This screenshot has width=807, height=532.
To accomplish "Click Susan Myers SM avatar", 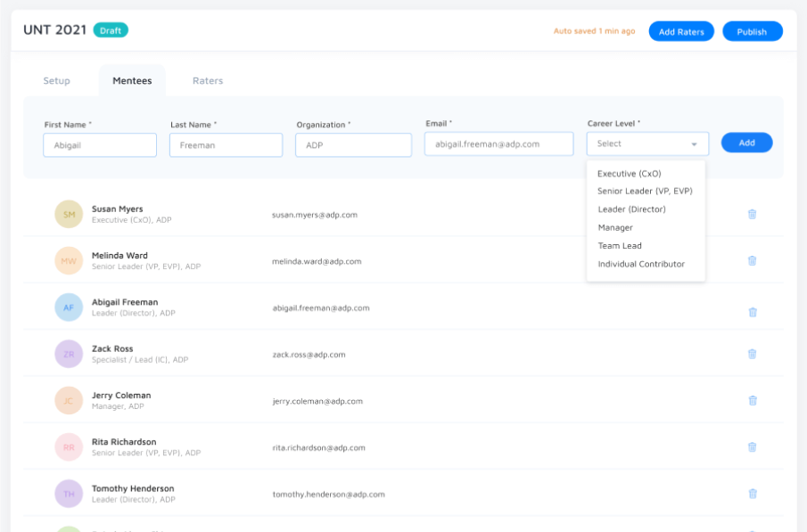I will pyautogui.click(x=69, y=214).
